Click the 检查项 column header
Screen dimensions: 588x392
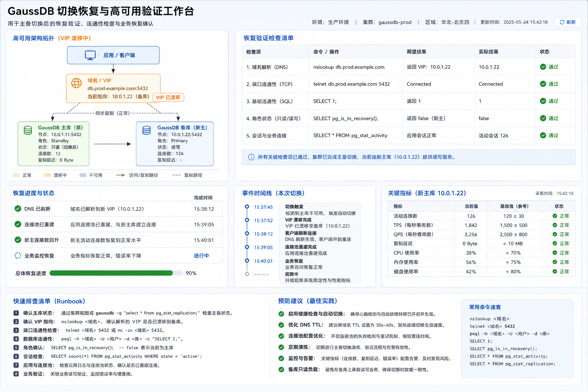(x=253, y=52)
